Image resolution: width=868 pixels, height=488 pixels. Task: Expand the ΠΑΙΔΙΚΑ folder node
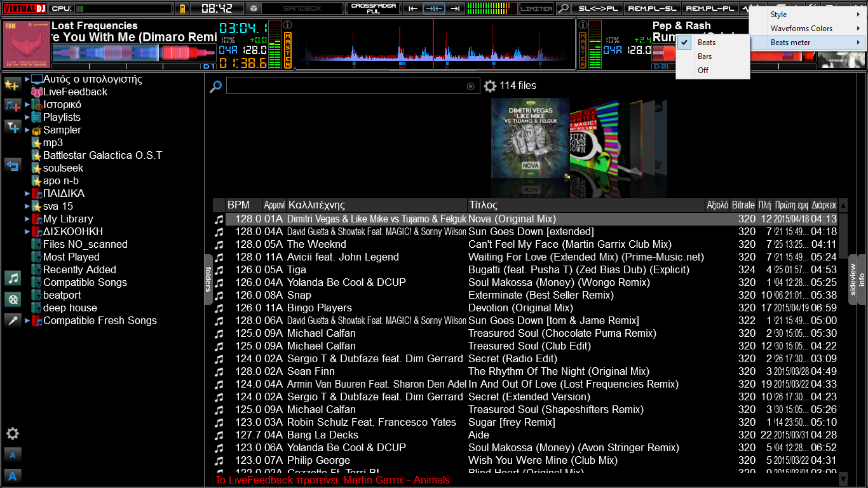27,194
